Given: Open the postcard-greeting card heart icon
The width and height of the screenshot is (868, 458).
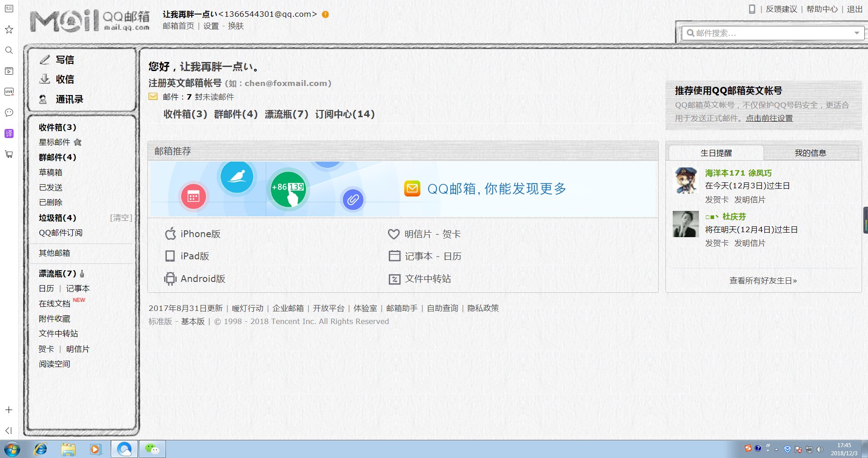Looking at the screenshot, I should (x=394, y=234).
